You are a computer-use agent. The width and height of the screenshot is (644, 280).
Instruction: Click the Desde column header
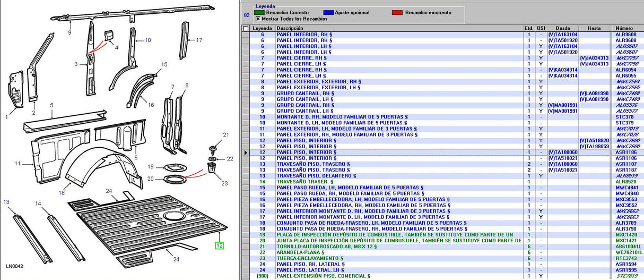562,28
